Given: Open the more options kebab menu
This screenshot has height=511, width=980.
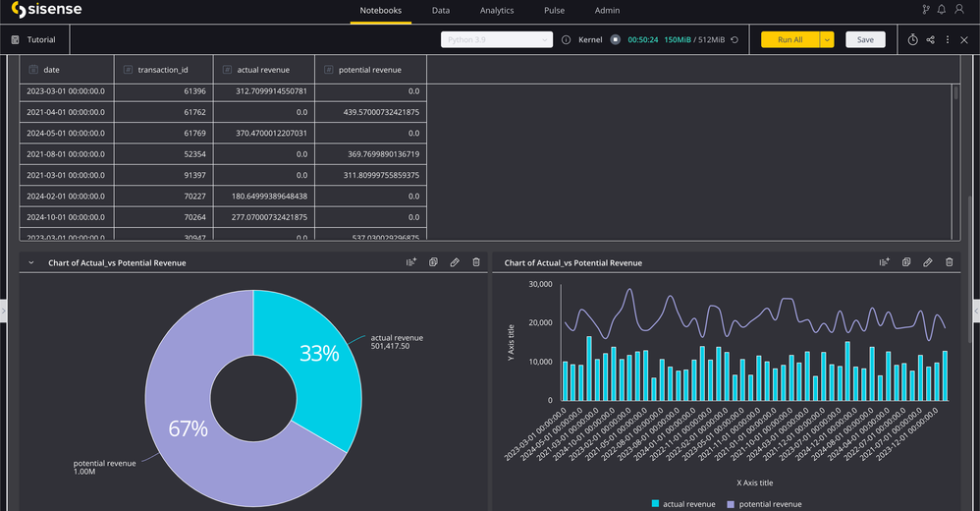Looking at the screenshot, I should click(x=948, y=40).
